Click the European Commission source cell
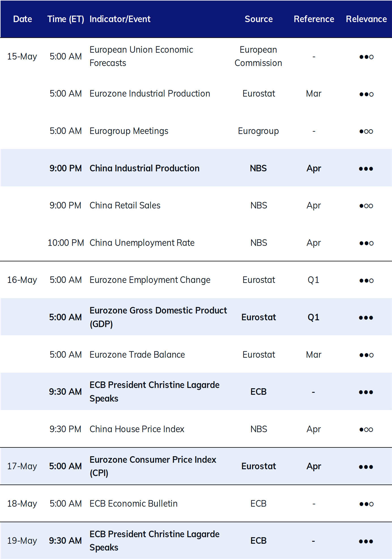This screenshot has height=559, width=392. 258,56
